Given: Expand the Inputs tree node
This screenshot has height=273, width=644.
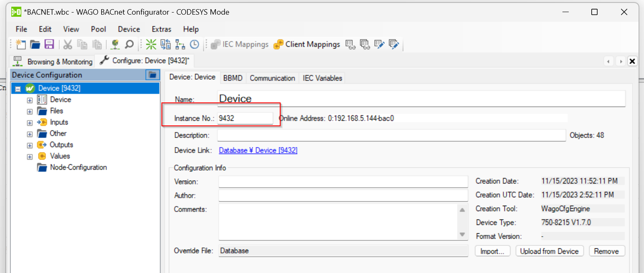Looking at the screenshot, I should point(30,122).
